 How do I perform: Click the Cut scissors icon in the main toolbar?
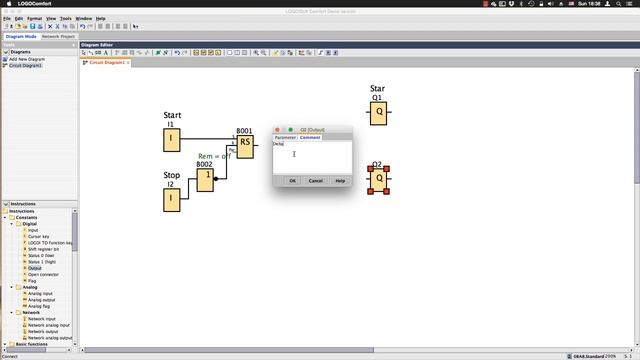point(58,27)
